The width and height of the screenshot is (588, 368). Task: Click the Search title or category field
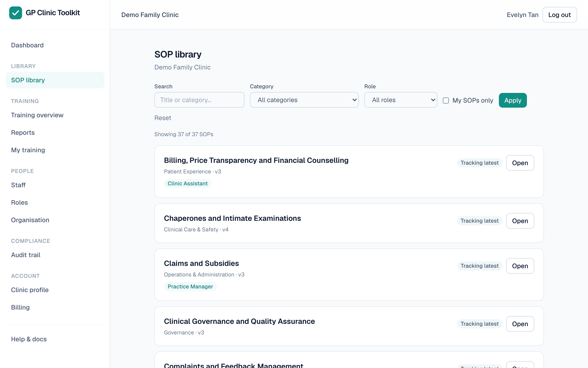coord(199,100)
